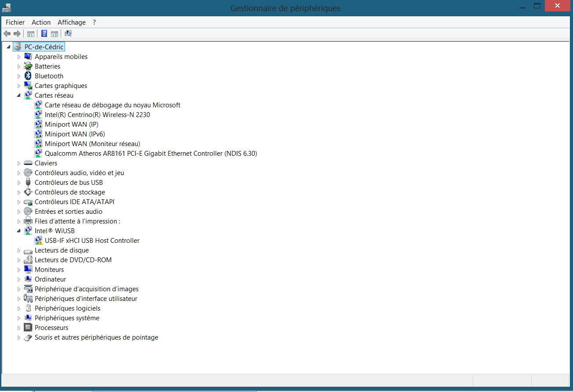Expand the Contrôleurs IDE ATA/ATAPI node
Screen dimensions: 573x392
19,202
